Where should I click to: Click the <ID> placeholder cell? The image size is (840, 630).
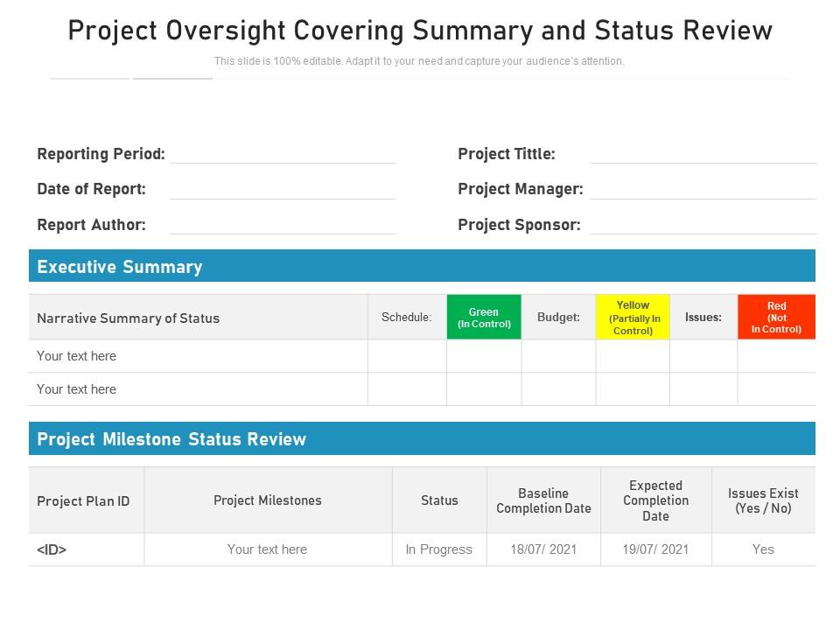point(52,549)
